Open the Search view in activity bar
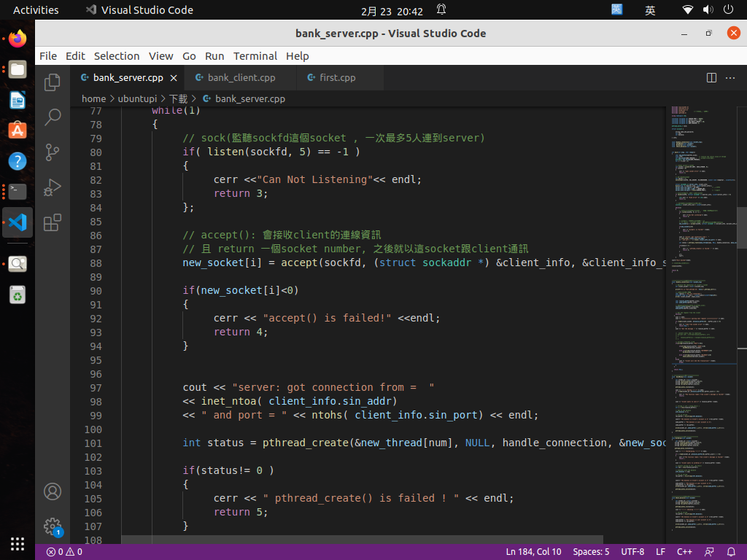Screen dimensions: 747x560 click(x=53, y=117)
